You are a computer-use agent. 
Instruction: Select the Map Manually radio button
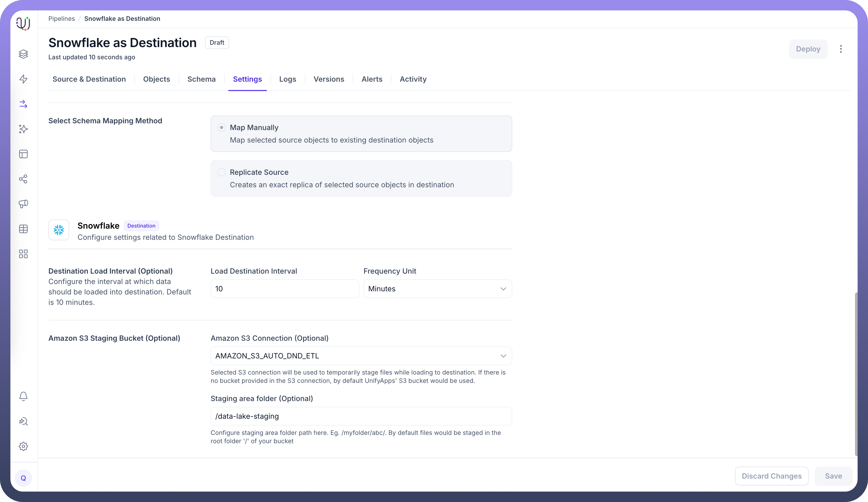click(x=222, y=127)
